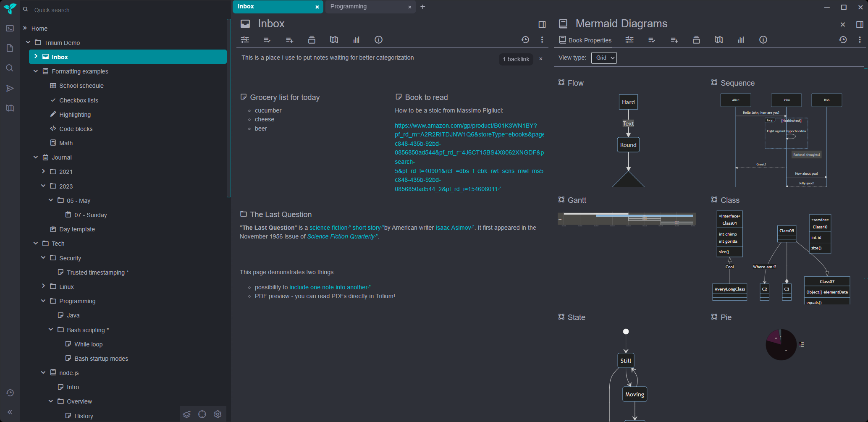The image size is (868, 422).
Task: Open recent changes icon at launcher bottom
Action: pos(10,393)
